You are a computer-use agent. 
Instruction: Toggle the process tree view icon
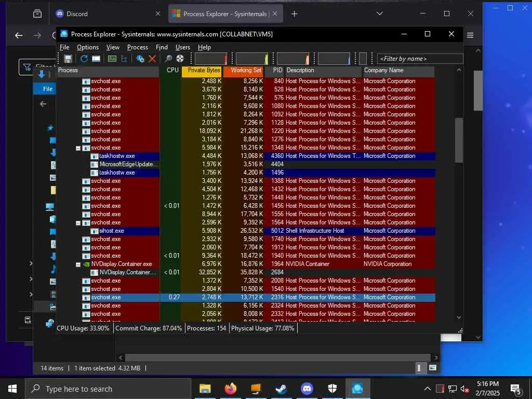point(124,59)
